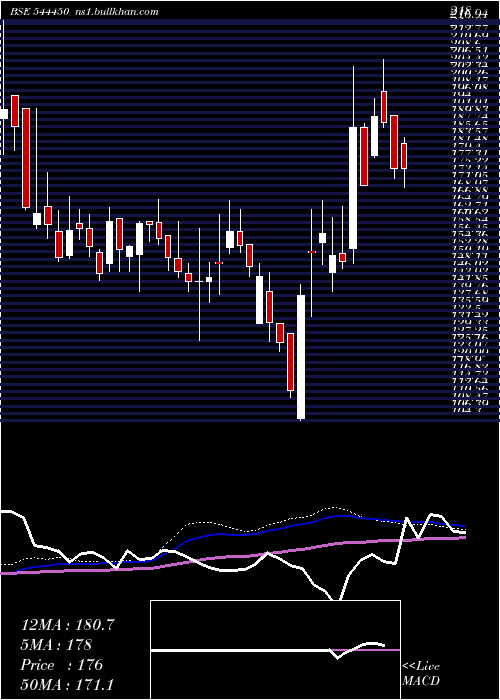
Task: Select the "12MA : 180.7" readout
Action: (67, 625)
